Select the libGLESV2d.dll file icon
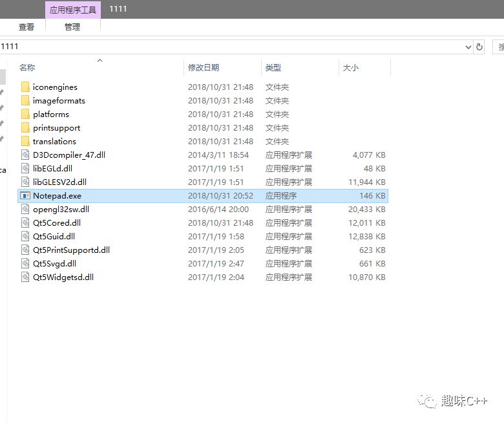Image resolution: width=504 pixels, height=423 pixels. pos(25,182)
